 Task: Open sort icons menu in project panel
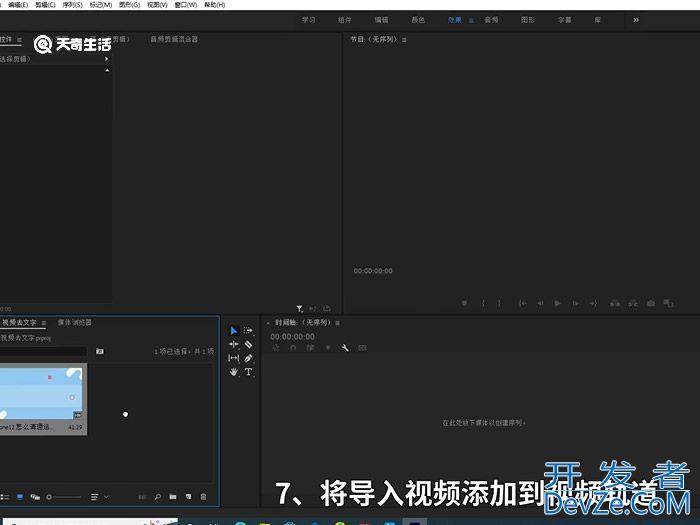point(100,497)
